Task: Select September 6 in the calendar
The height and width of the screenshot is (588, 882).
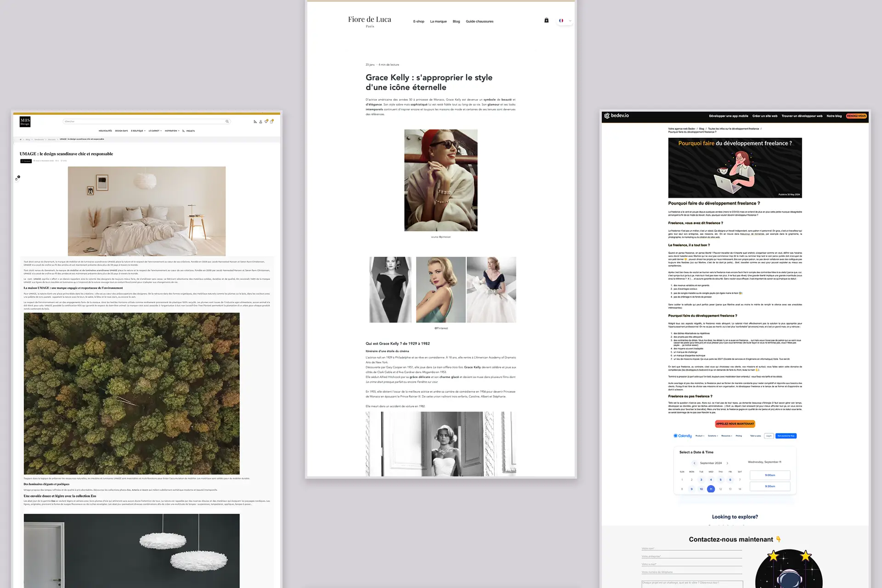Action: point(730,480)
